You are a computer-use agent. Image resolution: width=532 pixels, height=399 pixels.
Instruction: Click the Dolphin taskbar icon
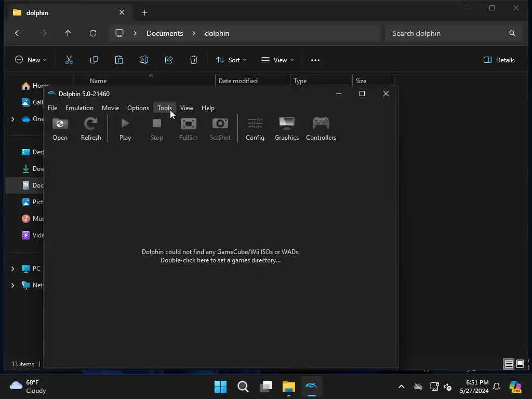pos(312,387)
